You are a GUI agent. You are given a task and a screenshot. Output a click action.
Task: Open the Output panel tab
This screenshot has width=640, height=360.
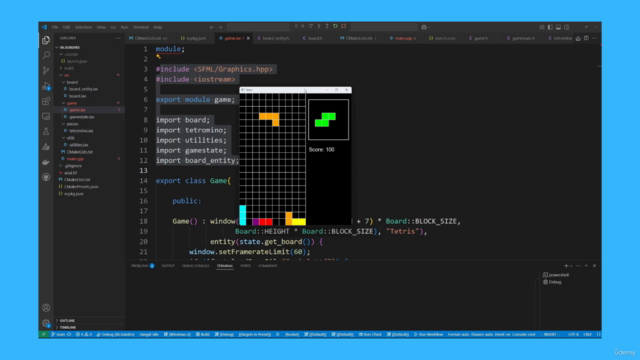point(168,266)
